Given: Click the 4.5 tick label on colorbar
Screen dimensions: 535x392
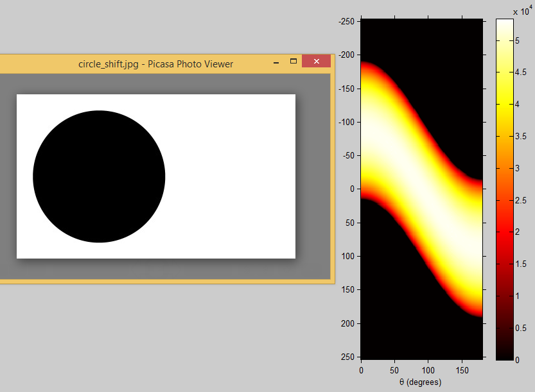Looking at the screenshot, I should [x=522, y=72].
